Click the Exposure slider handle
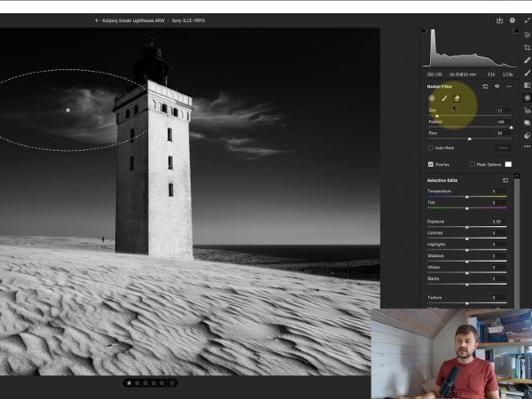532x399 pixels. pos(467,226)
